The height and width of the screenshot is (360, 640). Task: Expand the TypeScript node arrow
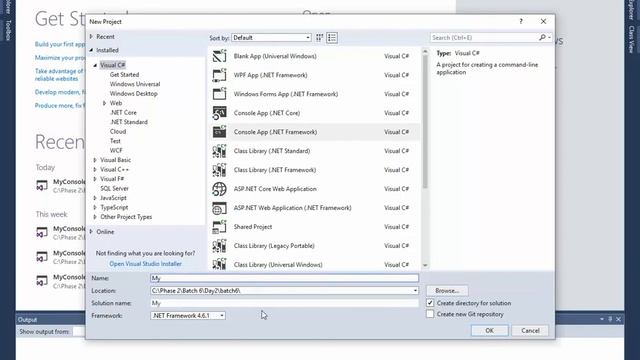coord(95,207)
